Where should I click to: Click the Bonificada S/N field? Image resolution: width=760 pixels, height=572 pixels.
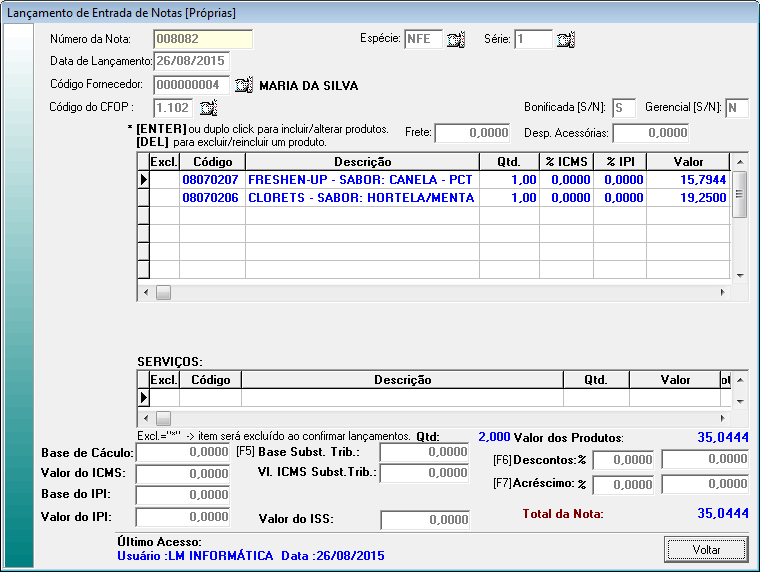[624, 107]
